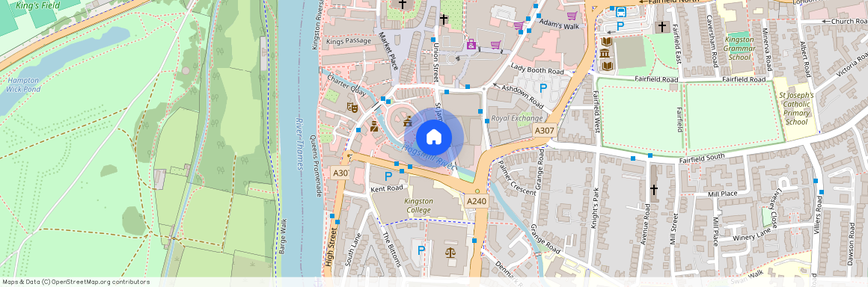Select the Royal Exchange label
868x287 pixels.
point(517,118)
